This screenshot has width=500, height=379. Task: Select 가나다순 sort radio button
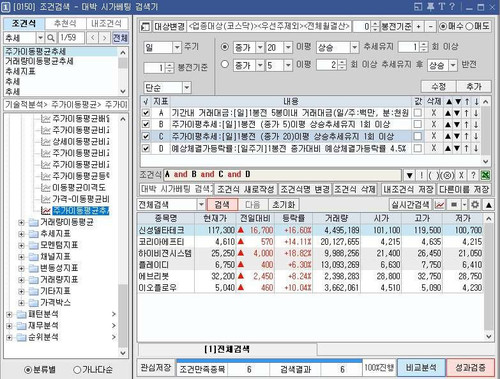coord(77,370)
